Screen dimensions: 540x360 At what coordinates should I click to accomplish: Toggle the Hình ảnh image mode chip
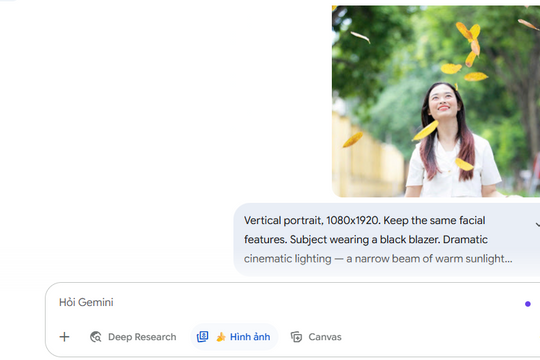[x=234, y=337]
